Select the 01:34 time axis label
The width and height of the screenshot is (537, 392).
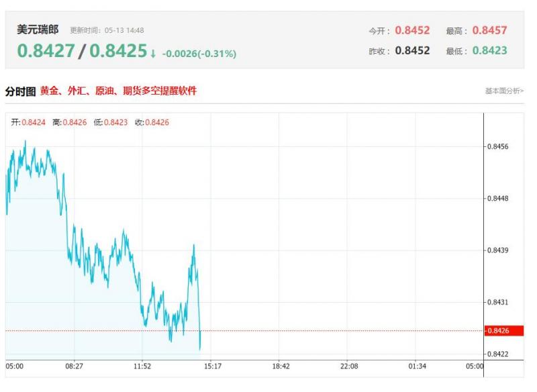click(417, 366)
